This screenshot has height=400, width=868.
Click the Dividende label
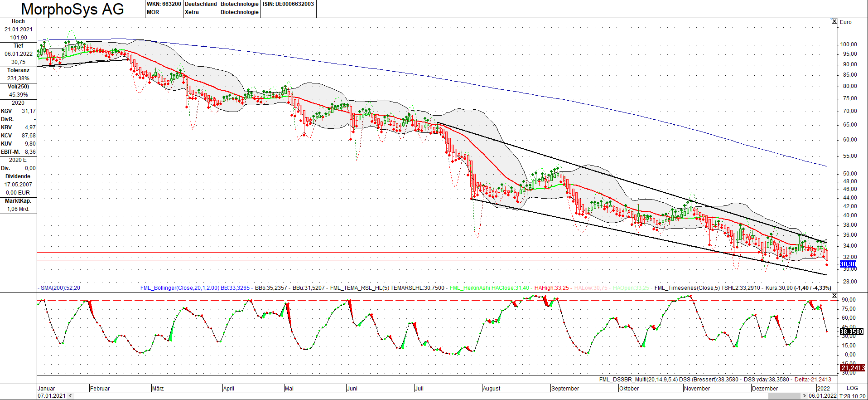[x=18, y=176]
